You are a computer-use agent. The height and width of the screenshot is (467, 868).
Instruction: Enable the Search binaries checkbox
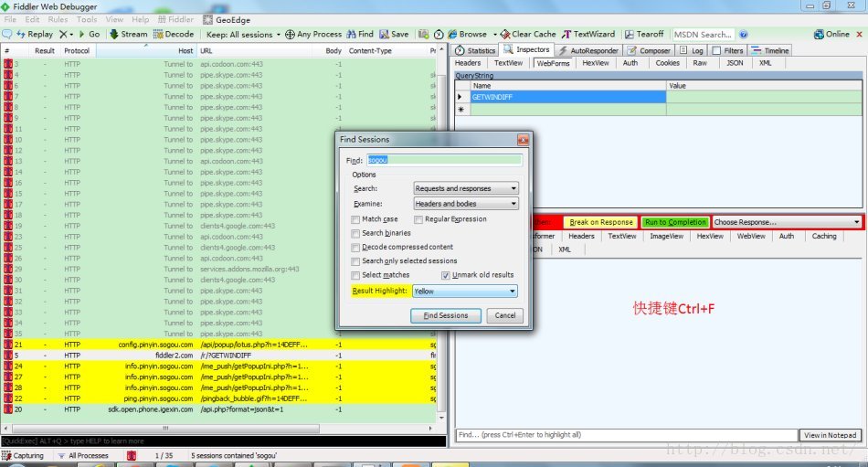pyautogui.click(x=355, y=233)
